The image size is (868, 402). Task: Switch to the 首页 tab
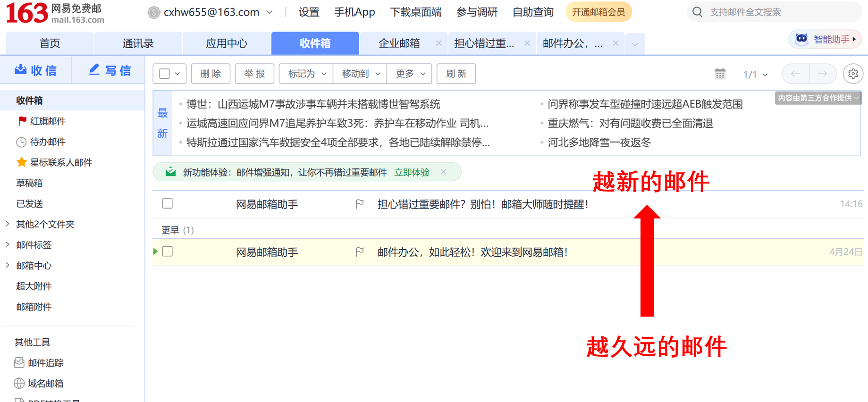pos(50,43)
